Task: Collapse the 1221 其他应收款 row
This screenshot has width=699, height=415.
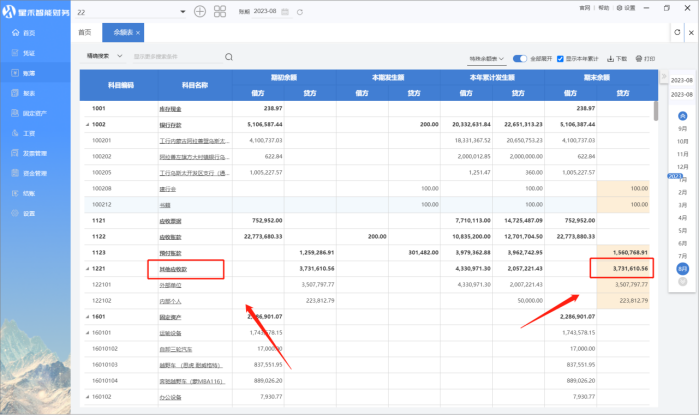Action: coord(87,268)
